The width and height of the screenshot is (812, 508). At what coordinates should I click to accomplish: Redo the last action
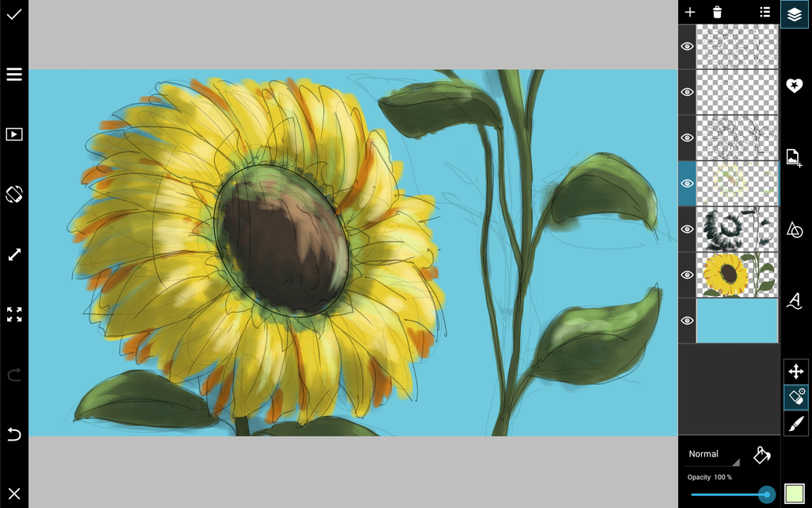(14, 375)
